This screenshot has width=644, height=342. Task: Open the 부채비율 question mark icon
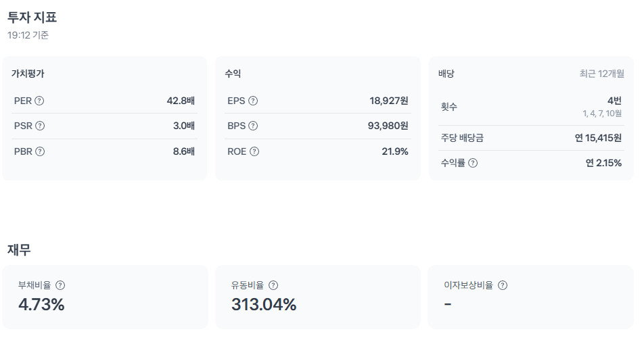[x=60, y=285]
